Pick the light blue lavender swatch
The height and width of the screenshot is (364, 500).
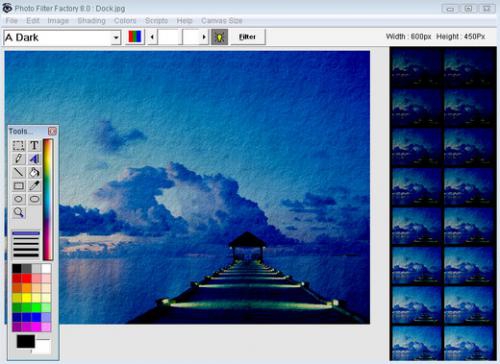(x=46, y=317)
